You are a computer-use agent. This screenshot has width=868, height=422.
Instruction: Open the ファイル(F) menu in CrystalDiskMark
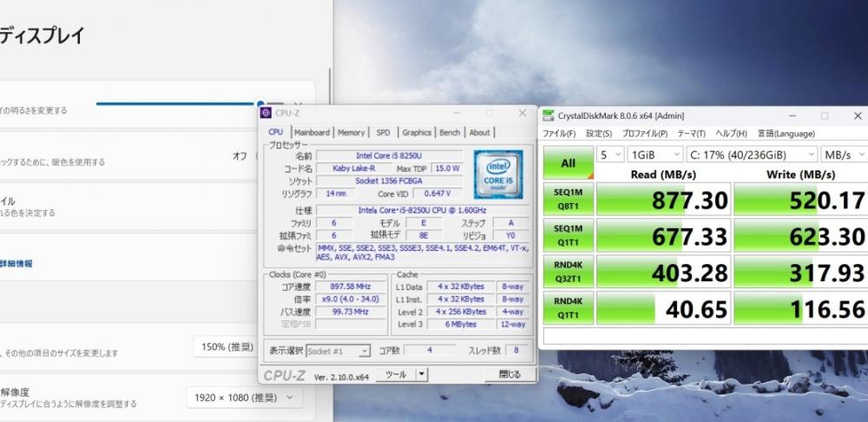[558, 134]
